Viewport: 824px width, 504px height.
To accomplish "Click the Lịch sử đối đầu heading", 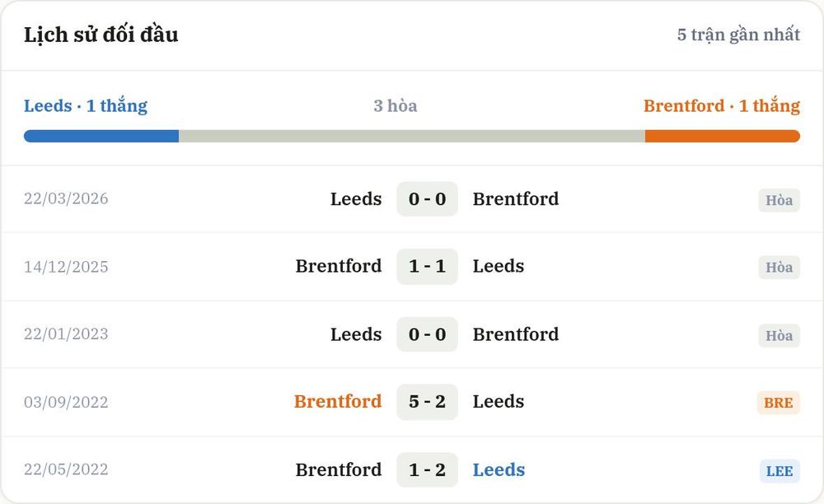I will coord(101,35).
